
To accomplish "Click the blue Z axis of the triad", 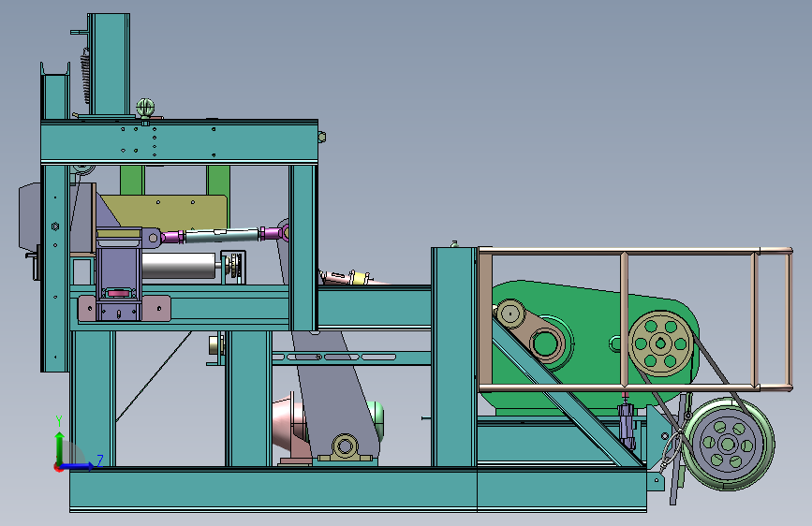I will (78, 466).
